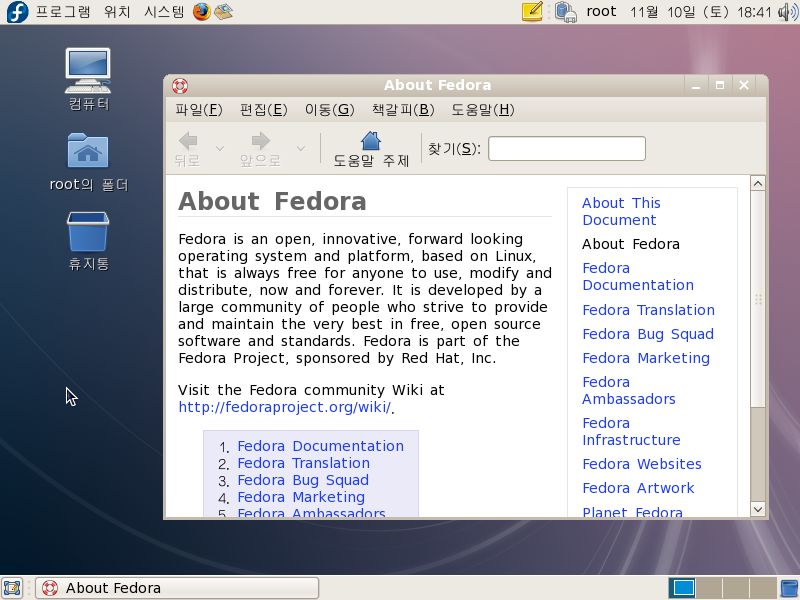Open Fedora Bug Squad link in numbered list

pos(303,480)
